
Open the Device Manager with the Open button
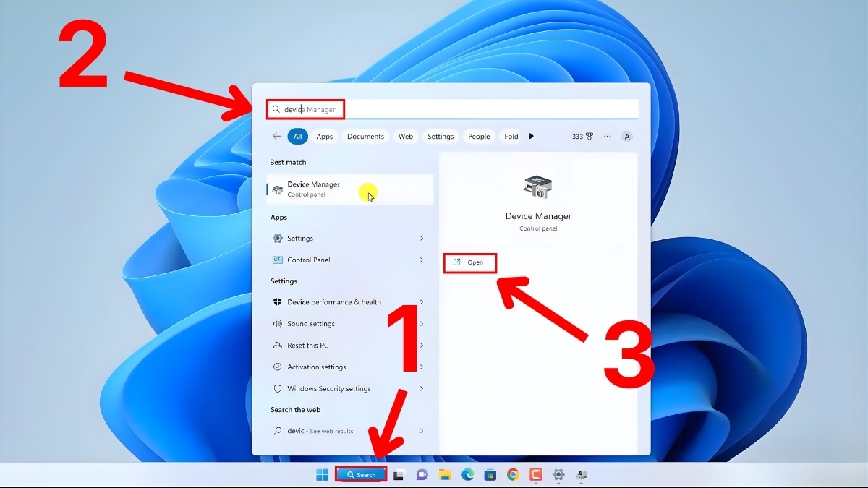470,262
